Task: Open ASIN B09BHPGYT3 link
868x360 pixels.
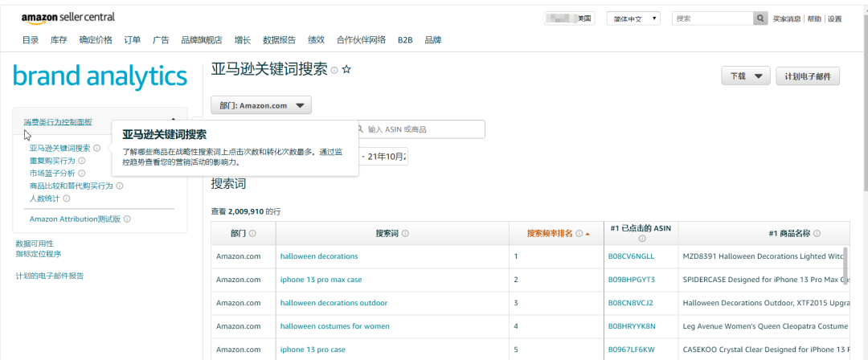Action: click(632, 280)
